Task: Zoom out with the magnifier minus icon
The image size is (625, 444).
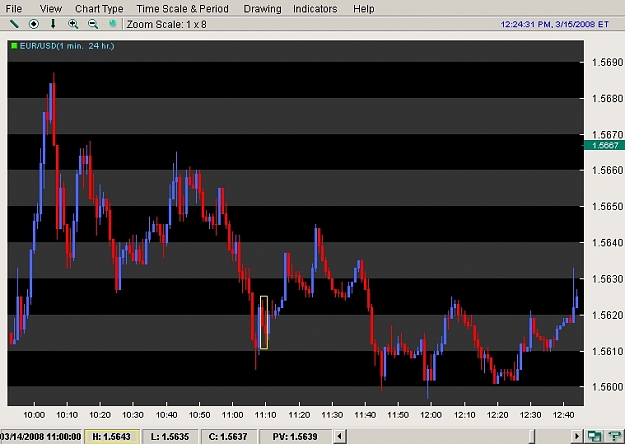Action: 93,24
